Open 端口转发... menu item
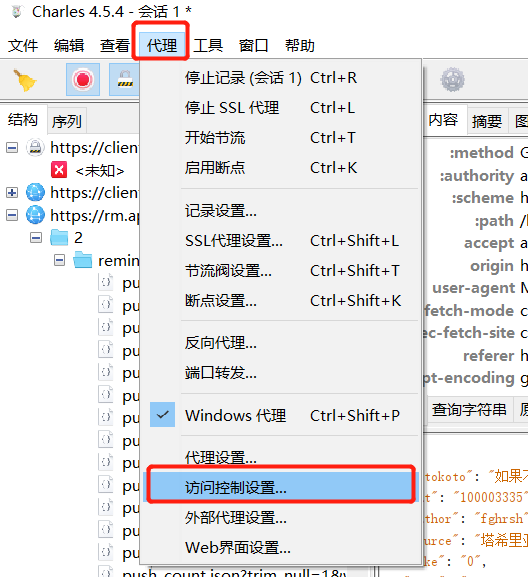This screenshot has height=577, width=528. click(x=280, y=372)
